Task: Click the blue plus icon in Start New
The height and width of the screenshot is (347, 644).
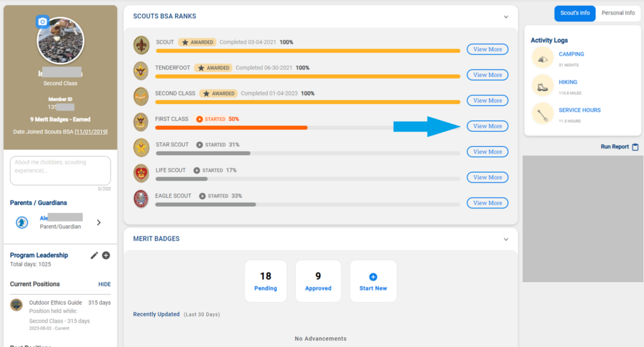Action: pyautogui.click(x=373, y=276)
